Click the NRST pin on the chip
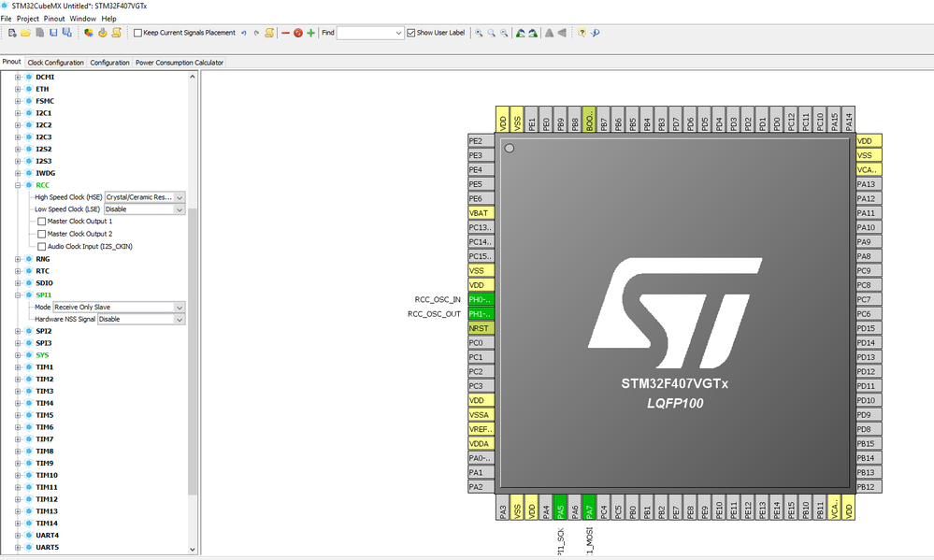934x560 pixels. point(481,328)
